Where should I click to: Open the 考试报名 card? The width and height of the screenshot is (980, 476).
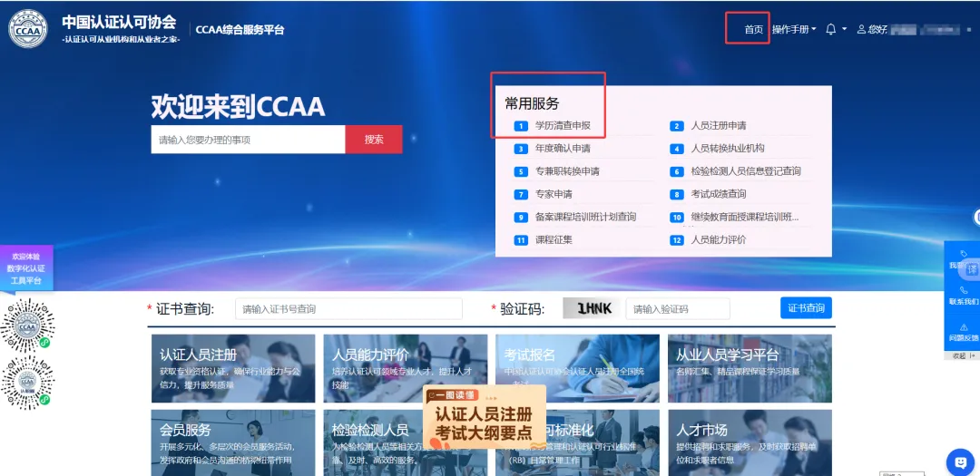577,368
